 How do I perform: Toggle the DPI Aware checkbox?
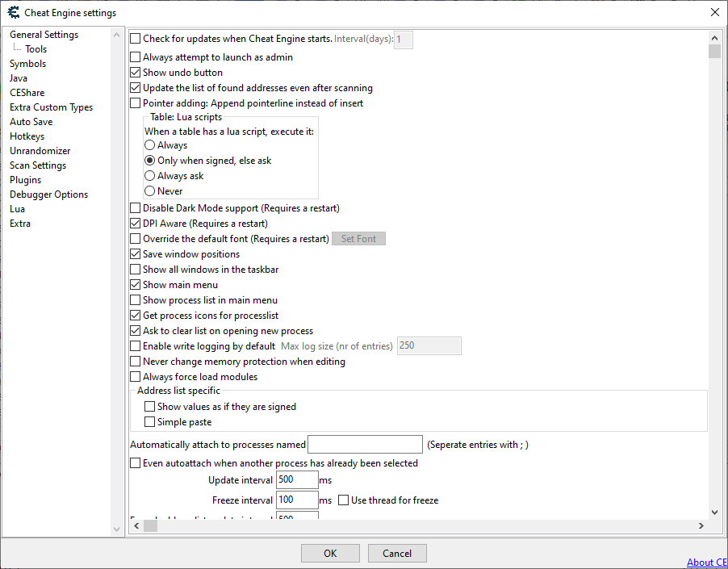tap(136, 224)
